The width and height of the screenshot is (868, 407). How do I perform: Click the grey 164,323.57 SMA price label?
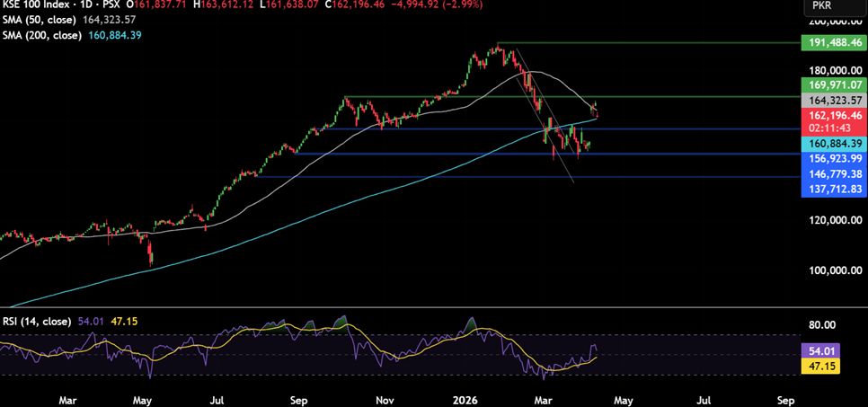coord(833,100)
